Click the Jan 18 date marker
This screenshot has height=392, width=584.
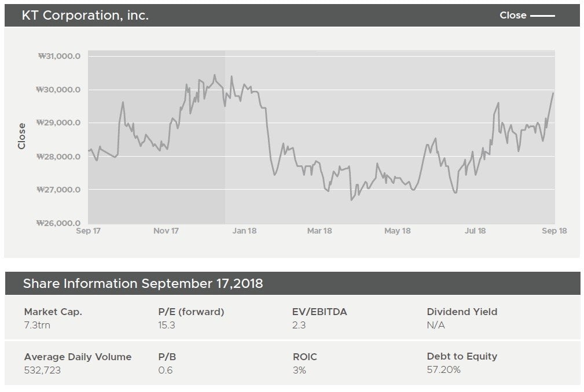(x=244, y=231)
